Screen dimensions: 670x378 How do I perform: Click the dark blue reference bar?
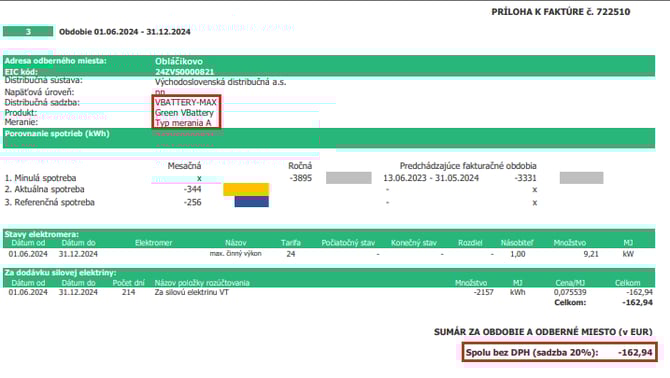point(252,202)
